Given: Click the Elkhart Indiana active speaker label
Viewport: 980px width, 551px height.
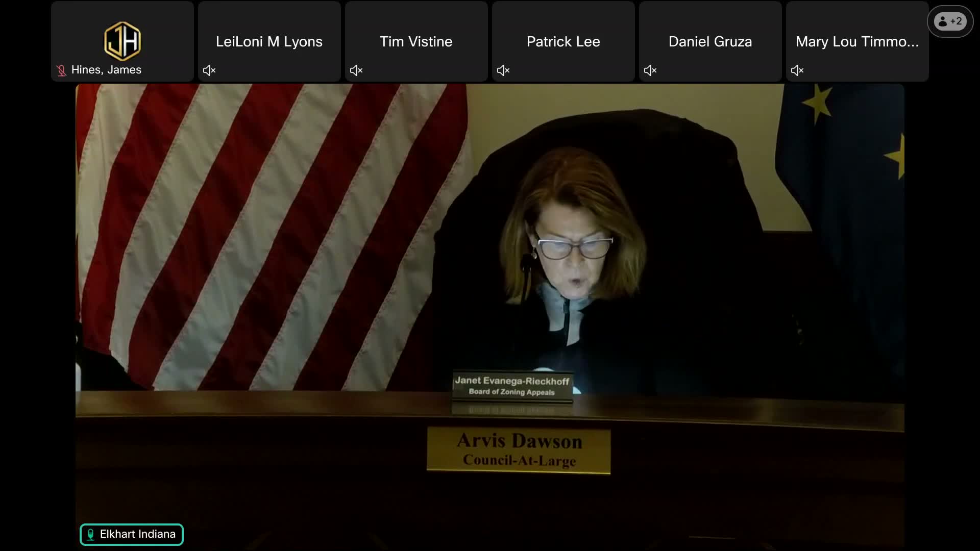Looking at the screenshot, I should click(137, 534).
